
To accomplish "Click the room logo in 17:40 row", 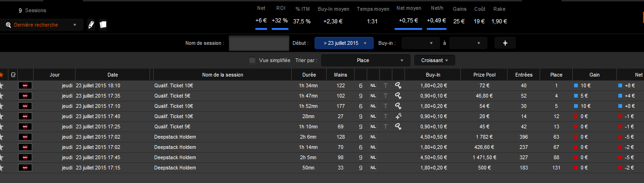I will point(25,116).
